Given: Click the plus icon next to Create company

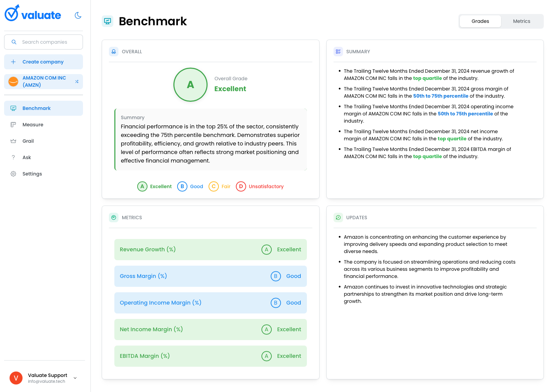Looking at the screenshot, I should point(13,62).
